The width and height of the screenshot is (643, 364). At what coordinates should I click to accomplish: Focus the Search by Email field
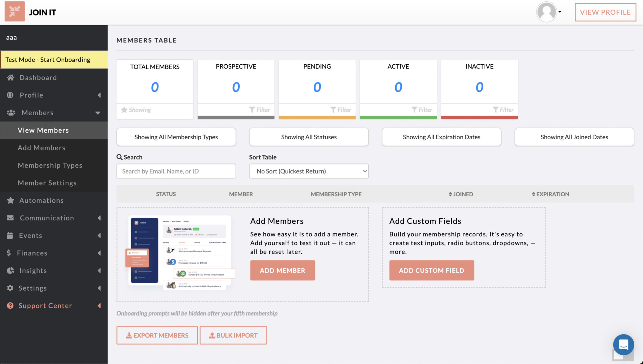click(176, 171)
